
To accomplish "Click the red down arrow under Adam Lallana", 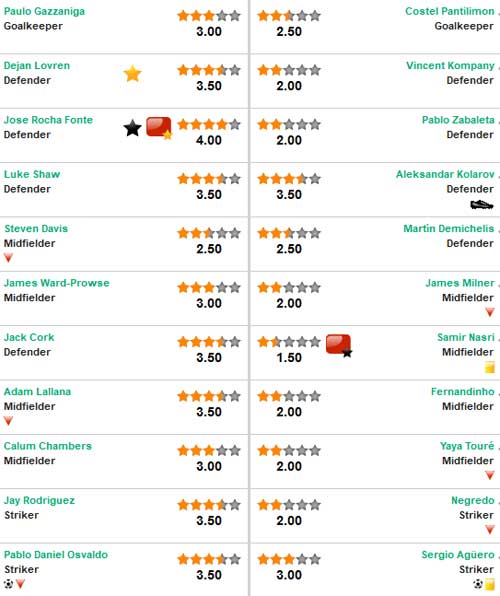I will 8,421.
